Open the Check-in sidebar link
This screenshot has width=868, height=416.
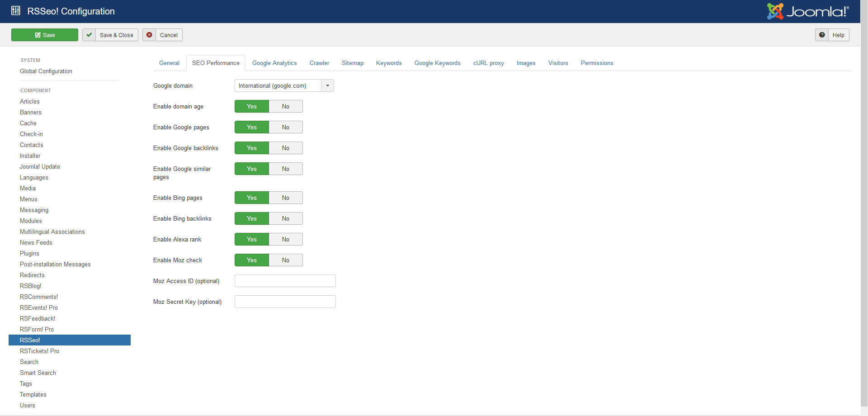[x=31, y=134]
